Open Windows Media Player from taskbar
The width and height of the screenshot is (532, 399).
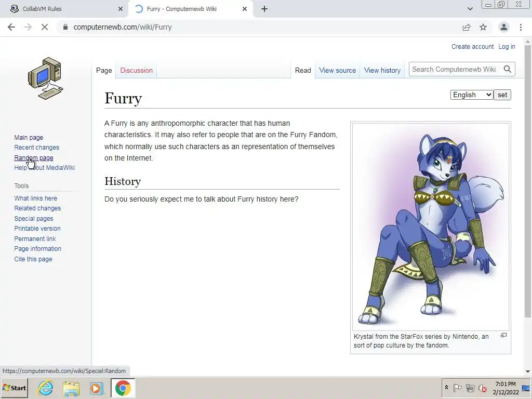coord(96,388)
